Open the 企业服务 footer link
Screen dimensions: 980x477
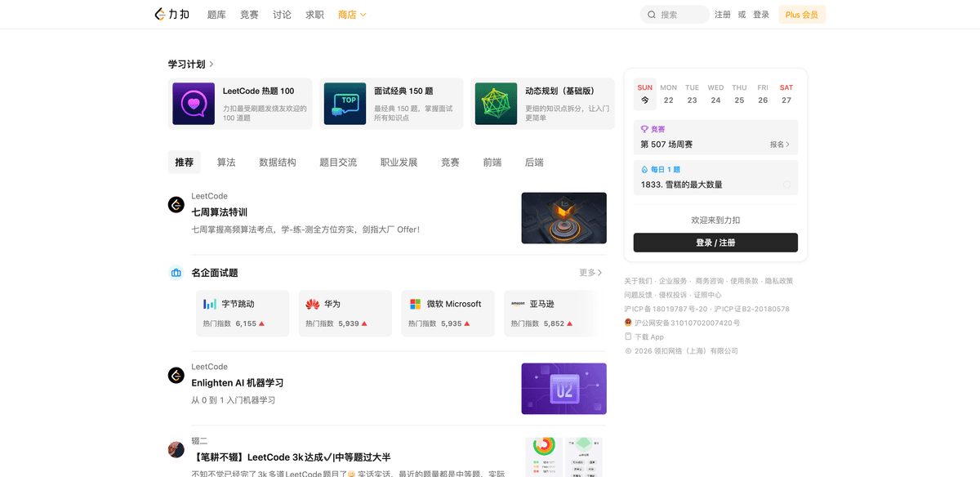(673, 281)
